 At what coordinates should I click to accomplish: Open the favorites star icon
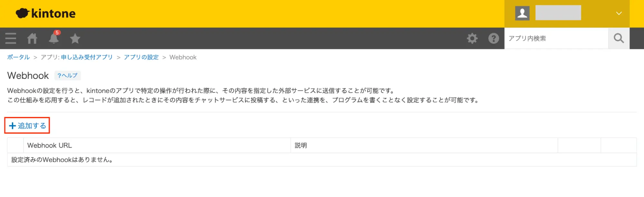coord(75,38)
